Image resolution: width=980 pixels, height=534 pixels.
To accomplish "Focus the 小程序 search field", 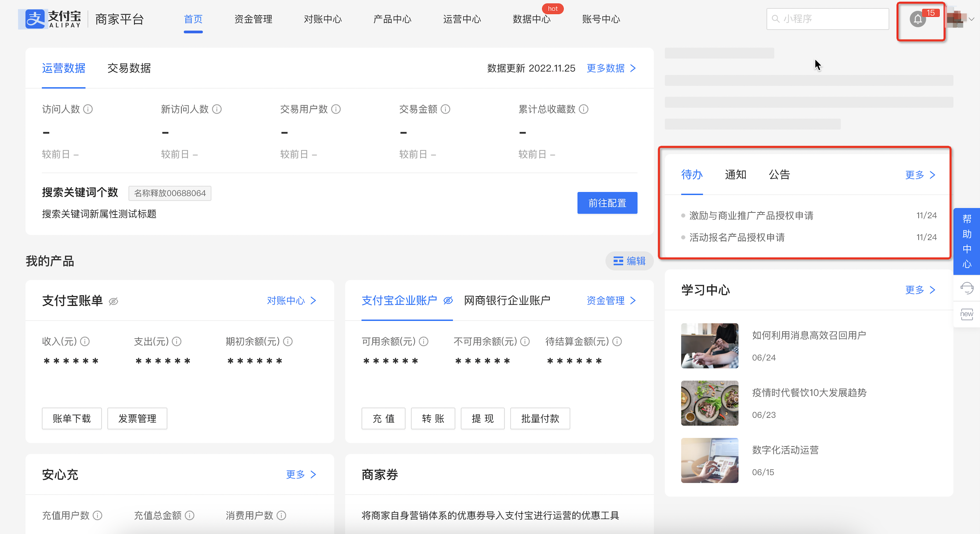I will [827, 19].
